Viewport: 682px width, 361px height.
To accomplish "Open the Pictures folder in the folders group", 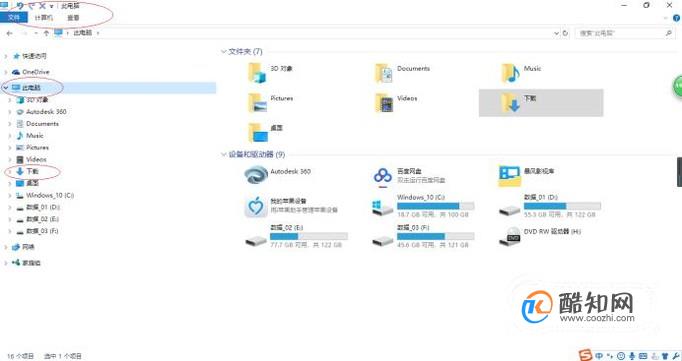I will click(271, 103).
